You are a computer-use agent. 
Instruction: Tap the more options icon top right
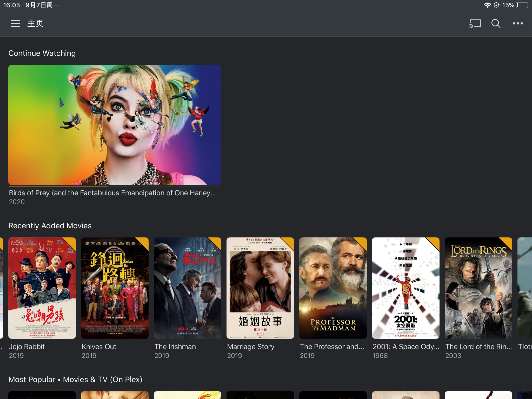[x=518, y=23]
